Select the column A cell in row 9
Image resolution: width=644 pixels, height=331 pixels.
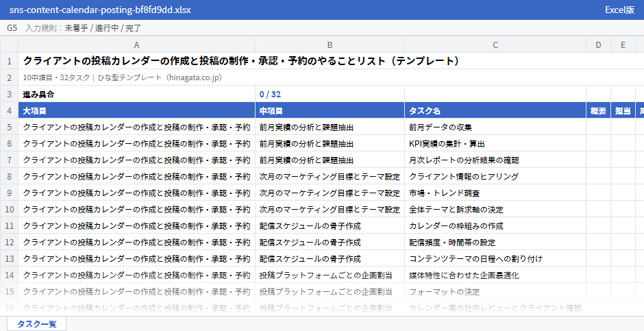click(x=137, y=193)
